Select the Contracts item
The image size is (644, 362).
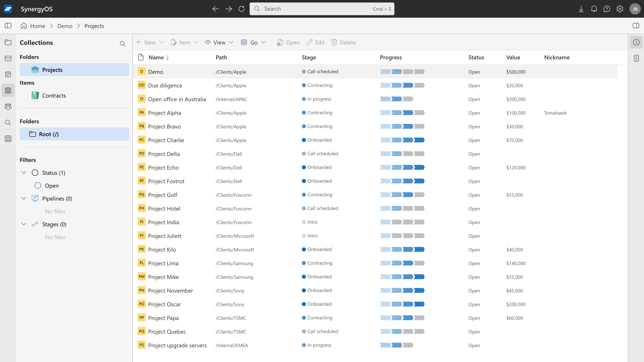click(74, 96)
